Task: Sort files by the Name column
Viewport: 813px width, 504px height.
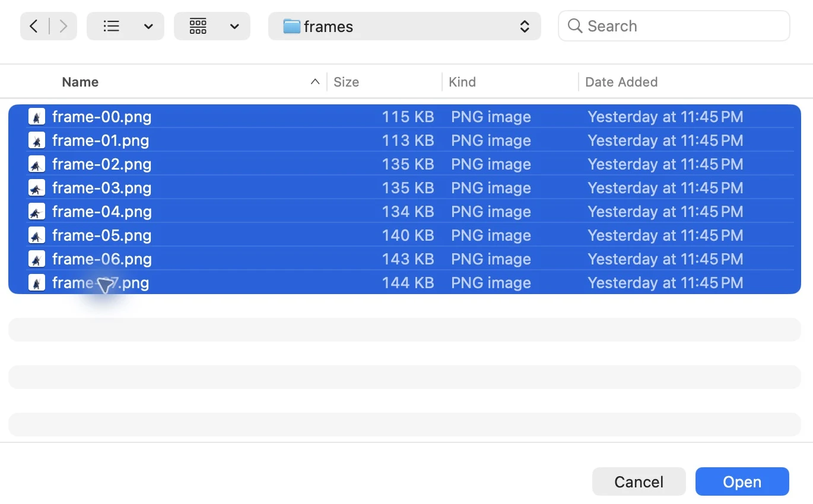Action: click(x=80, y=82)
